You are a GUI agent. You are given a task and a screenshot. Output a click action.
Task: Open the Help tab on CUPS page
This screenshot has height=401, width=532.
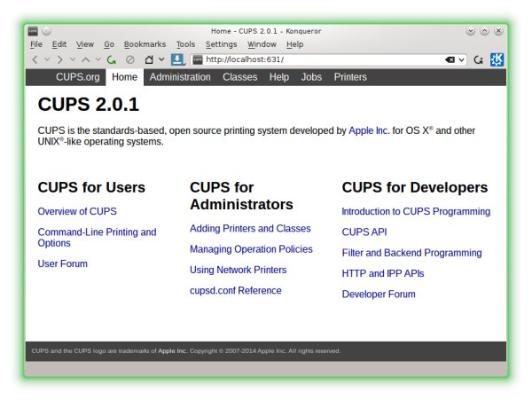coord(279,77)
